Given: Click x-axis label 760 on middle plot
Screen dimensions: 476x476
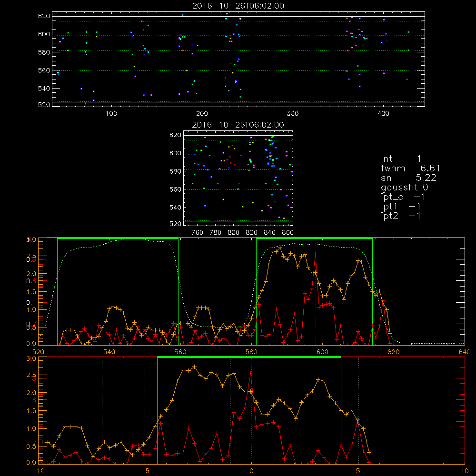Looking at the screenshot, I should click(198, 233).
